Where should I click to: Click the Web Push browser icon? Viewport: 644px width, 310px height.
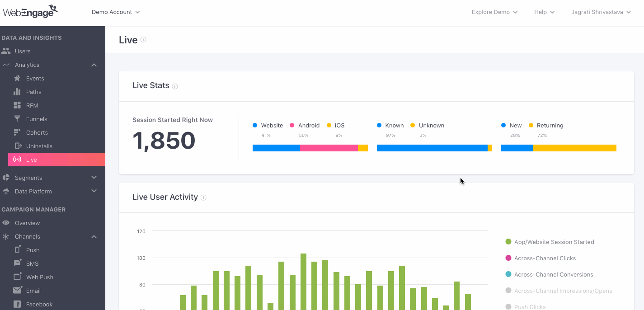pyautogui.click(x=18, y=277)
